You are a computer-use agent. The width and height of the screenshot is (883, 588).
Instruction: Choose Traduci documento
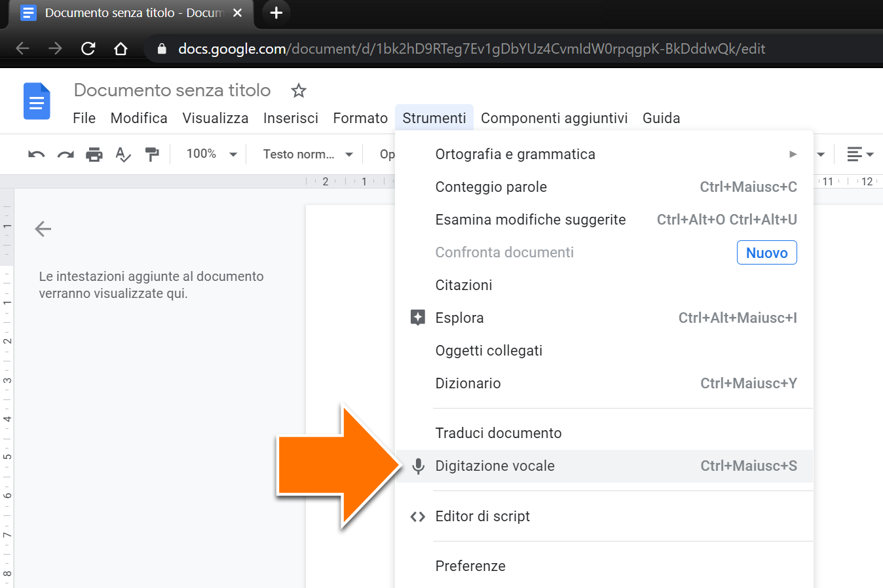(x=604, y=433)
